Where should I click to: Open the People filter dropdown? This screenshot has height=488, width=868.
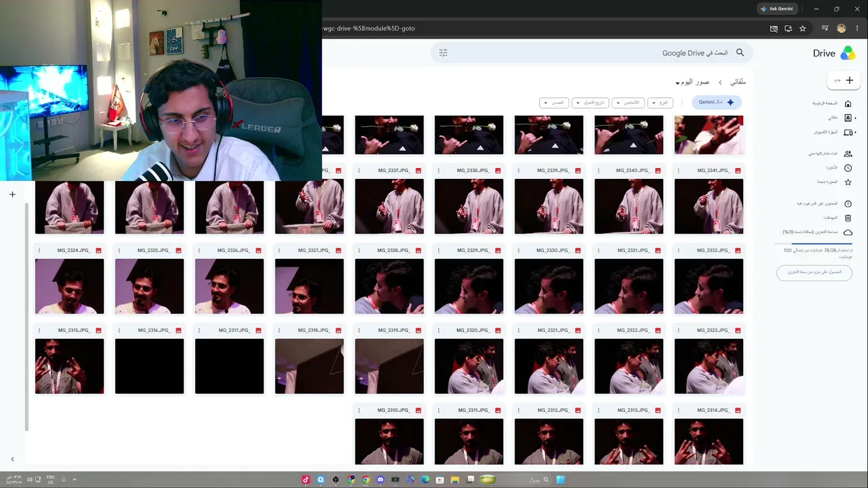(x=628, y=103)
